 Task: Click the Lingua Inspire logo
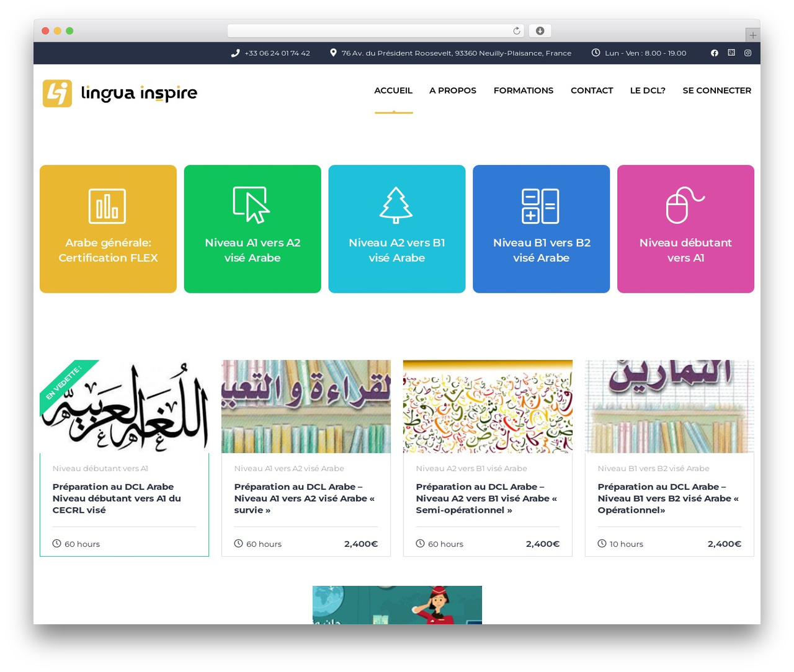tap(120, 93)
